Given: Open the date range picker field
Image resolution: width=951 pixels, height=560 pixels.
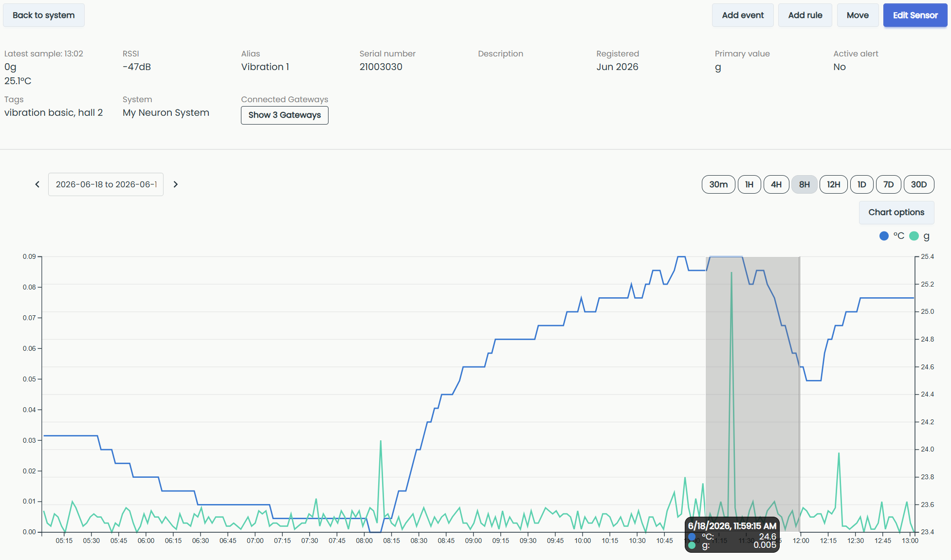Looking at the screenshot, I should click(106, 184).
